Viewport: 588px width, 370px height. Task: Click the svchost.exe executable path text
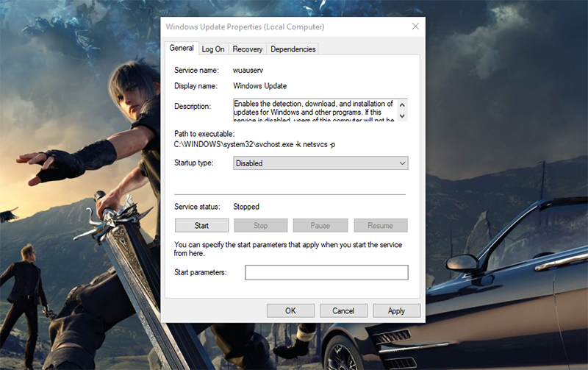[254, 144]
